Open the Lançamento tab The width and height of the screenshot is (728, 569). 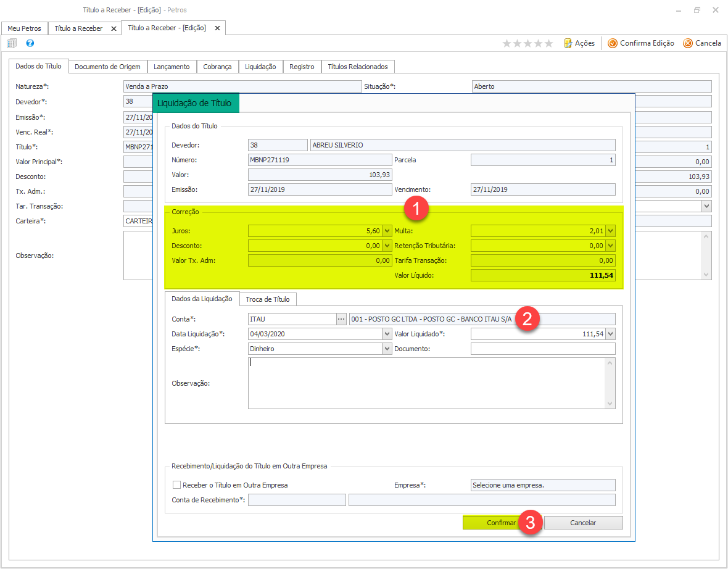[172, 67]
